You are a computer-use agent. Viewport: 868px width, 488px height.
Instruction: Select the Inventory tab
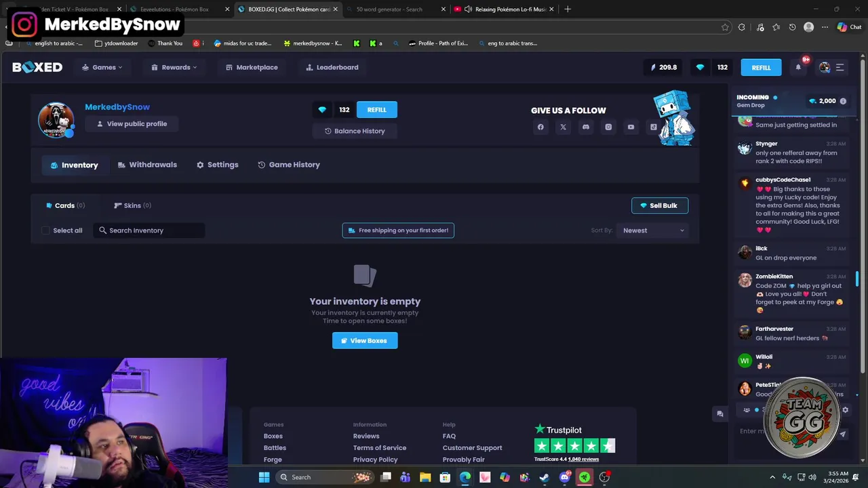(x=75, y=165)
